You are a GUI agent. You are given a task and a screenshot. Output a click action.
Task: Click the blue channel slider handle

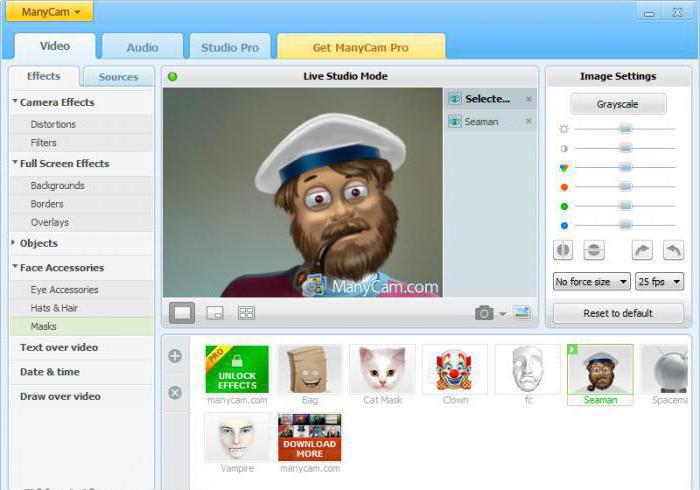pos(625,225)
